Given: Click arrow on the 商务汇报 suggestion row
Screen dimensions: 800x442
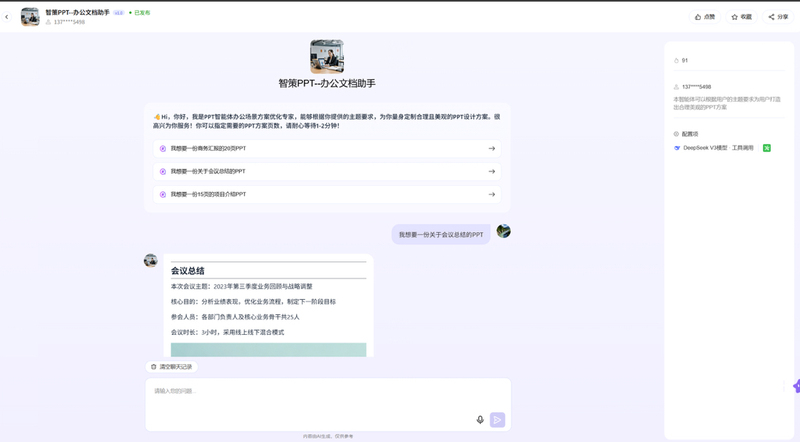Looking at the screenshot, I should 492,149.
